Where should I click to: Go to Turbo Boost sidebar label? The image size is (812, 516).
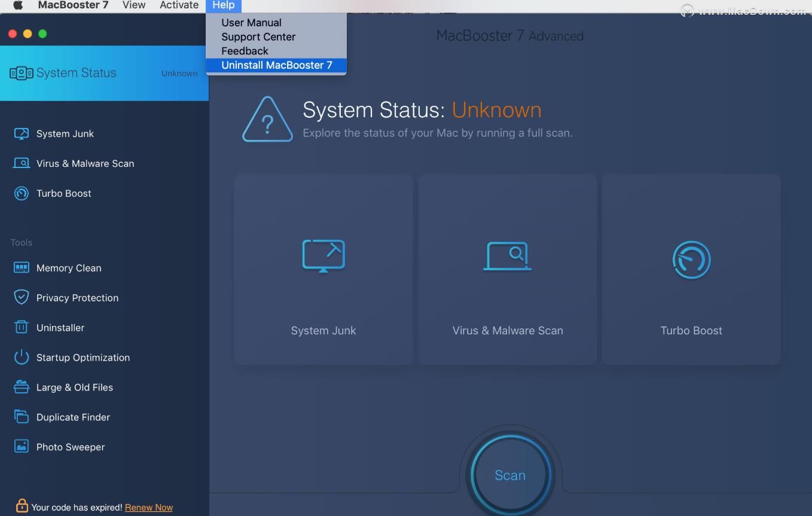(x=64, y=193)
